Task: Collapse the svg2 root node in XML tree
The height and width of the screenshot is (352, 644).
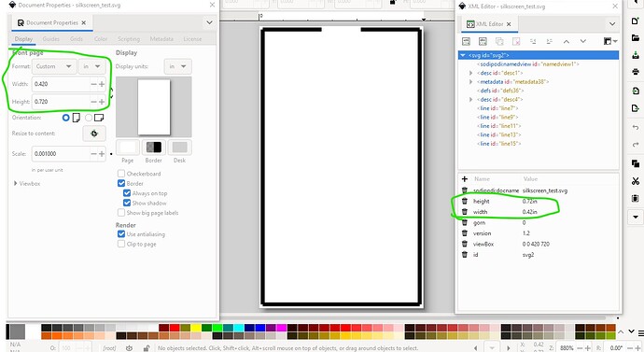Action: pyautogui.click(x=463, y=55)
